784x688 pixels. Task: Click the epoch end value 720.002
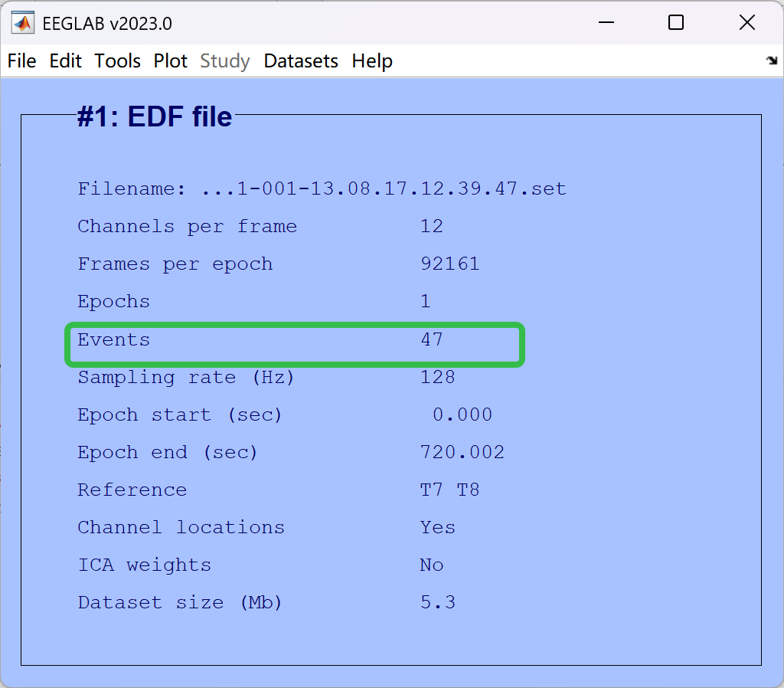pyautogui.click(x=462, y=452)
